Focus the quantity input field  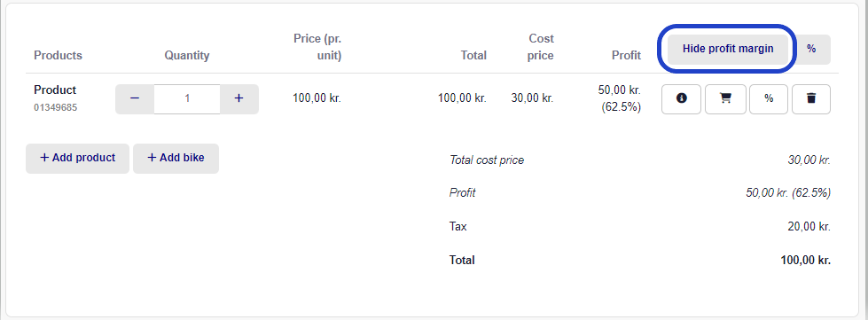coord(187,99)
